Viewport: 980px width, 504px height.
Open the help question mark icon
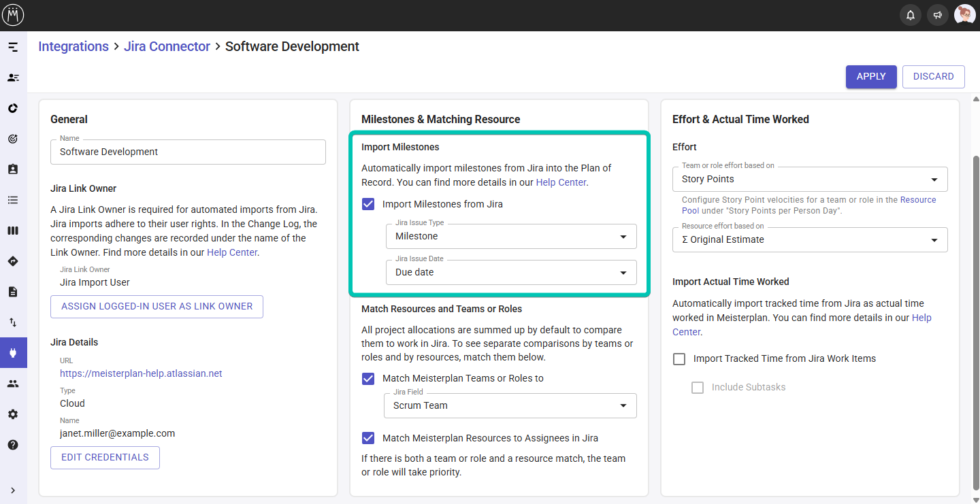click(x=13, y=445)
